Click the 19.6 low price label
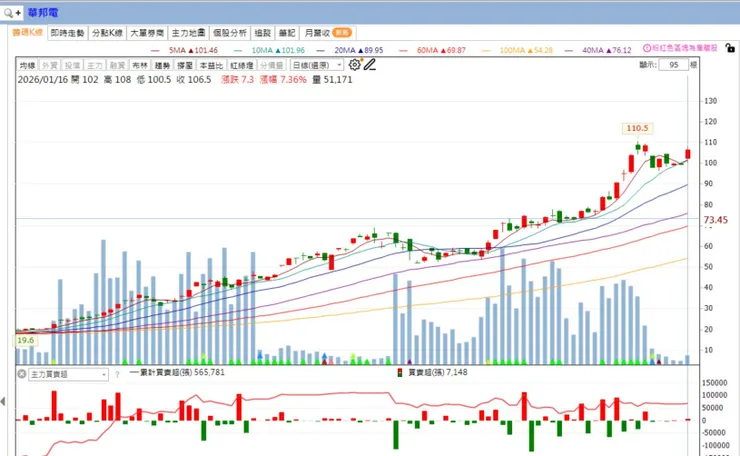 25,340
